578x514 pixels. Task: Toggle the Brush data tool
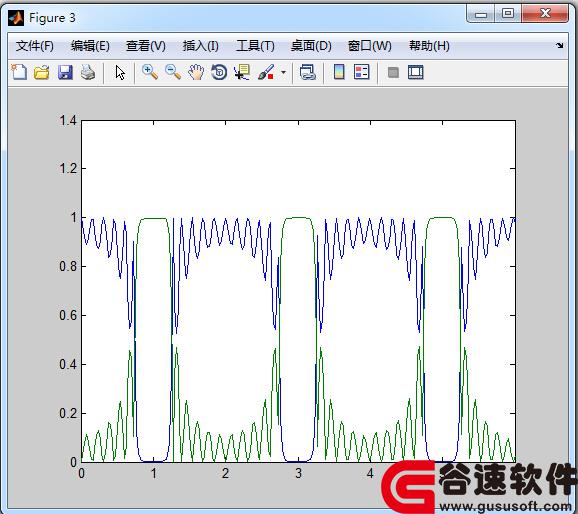click(x=266, y=72)
